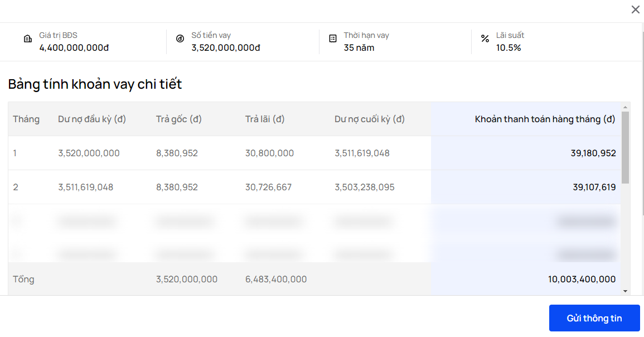
Task: Click the Trả lãi column header
Action: tap(265, 119)
